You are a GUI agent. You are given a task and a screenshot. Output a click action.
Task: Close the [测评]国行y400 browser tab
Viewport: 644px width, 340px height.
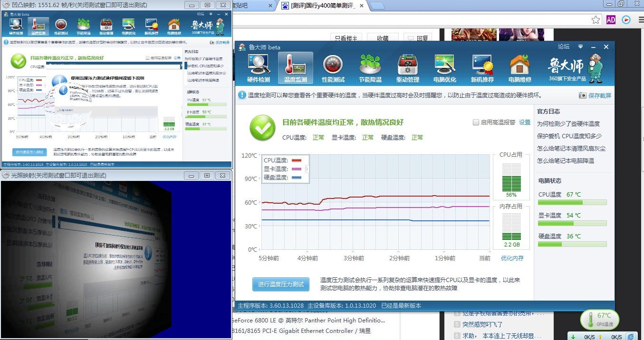(x=362, y=6)
